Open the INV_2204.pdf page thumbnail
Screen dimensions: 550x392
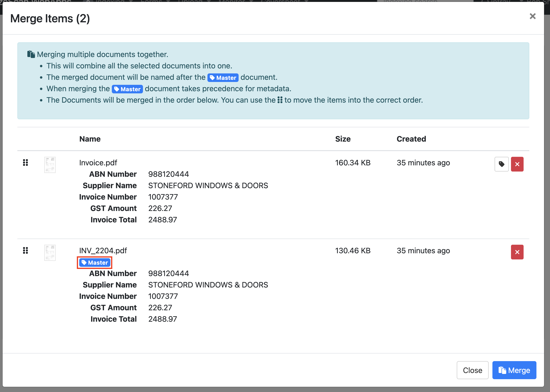[x=50, y=253]
